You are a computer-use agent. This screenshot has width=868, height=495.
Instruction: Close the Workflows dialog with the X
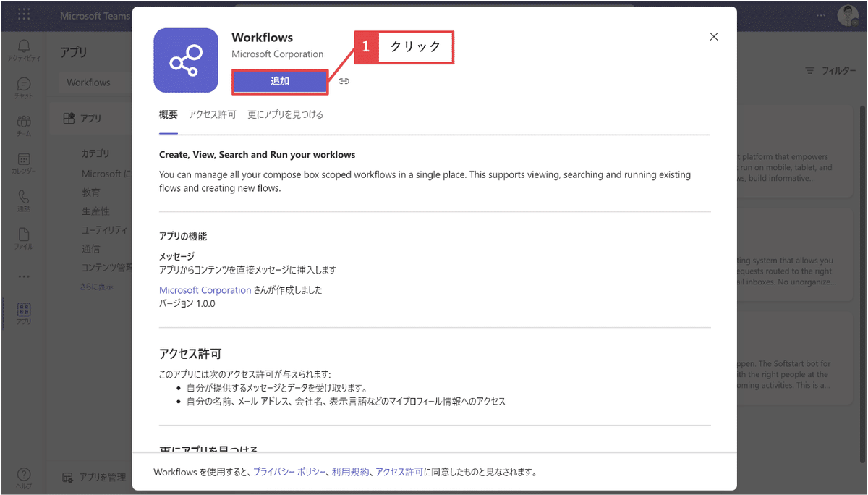[714, 37]
